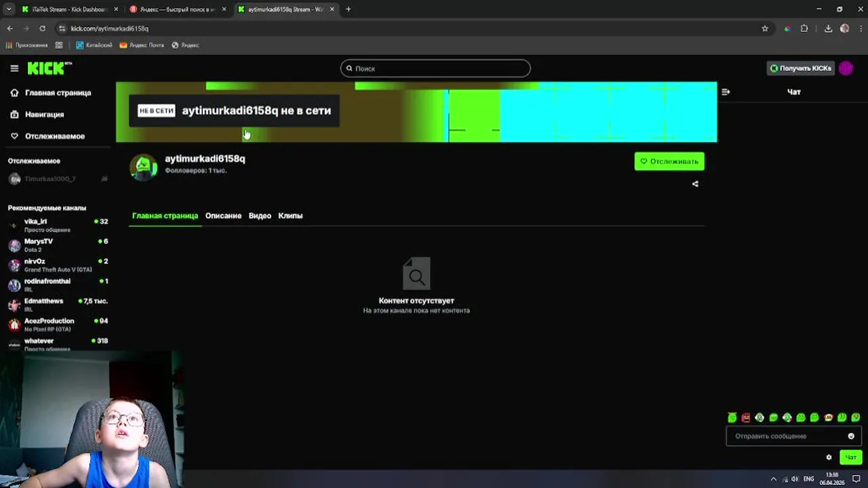This screenshot has width=868, height=488.
Task: Open a new browser tab
Action: [349, 9]
